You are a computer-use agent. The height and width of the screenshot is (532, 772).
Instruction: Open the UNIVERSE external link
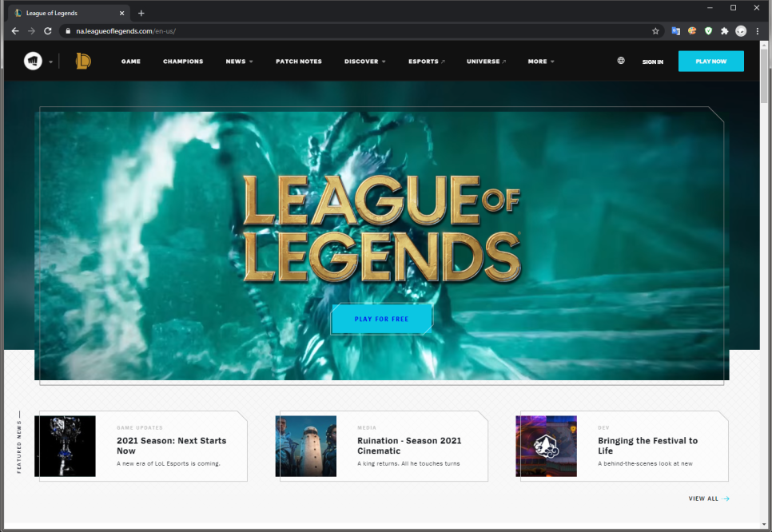click(x=486, y=62)
